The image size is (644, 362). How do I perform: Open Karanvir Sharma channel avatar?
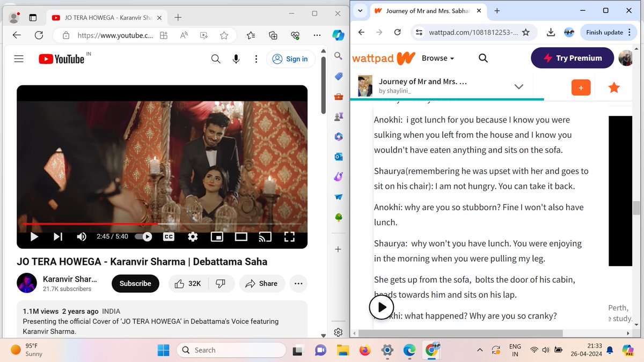[x=27, y=283]
